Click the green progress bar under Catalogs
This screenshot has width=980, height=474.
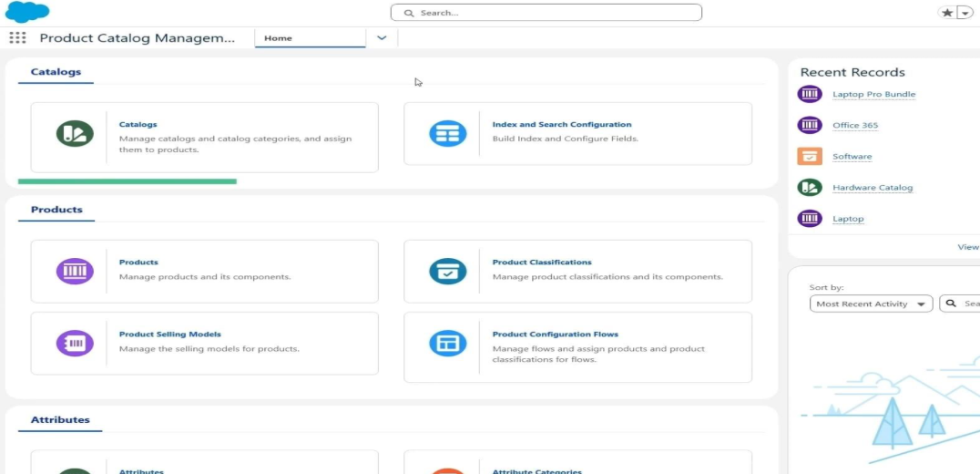pos(128,181)
